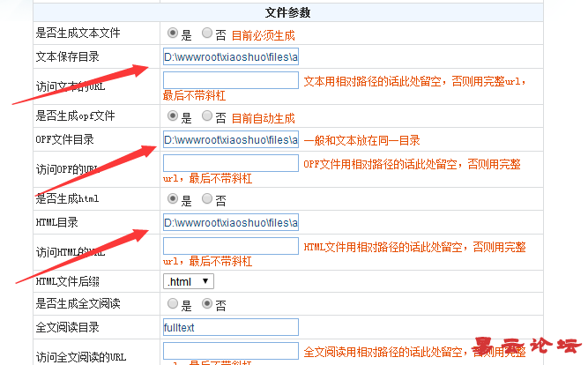Click the 一般和文本放在同一目录 hint
The height and width of the screenshot is (365, 588).
click(361, 141)
